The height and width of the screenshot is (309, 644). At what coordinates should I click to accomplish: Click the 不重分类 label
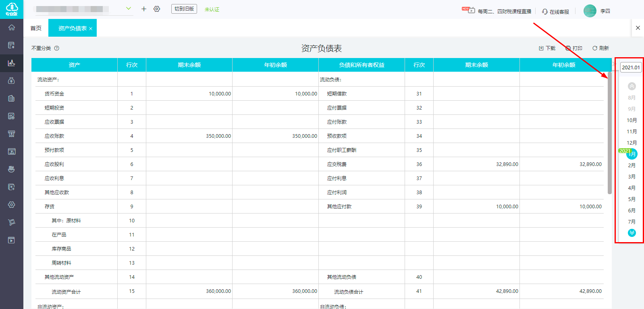[41, 48]
